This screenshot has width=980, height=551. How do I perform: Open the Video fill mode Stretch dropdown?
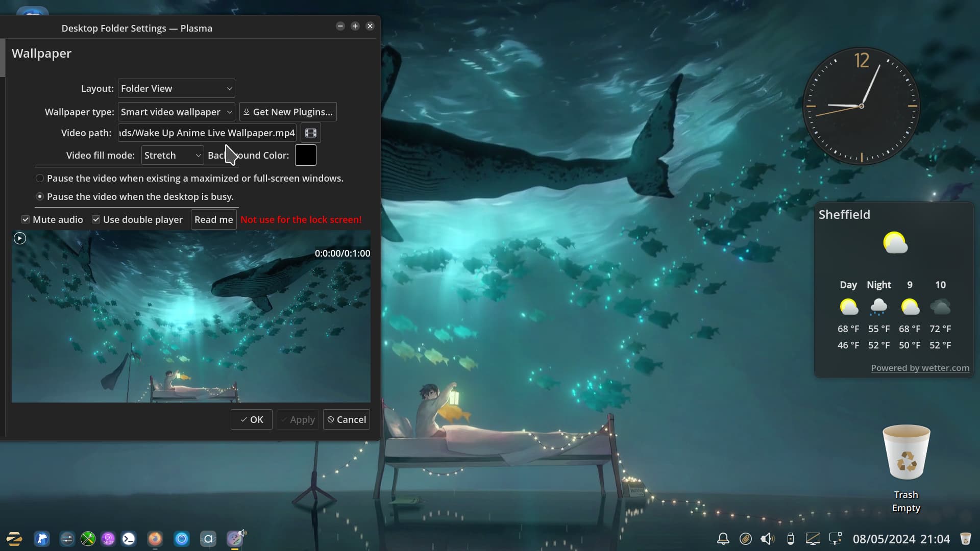tap(173, 155)
